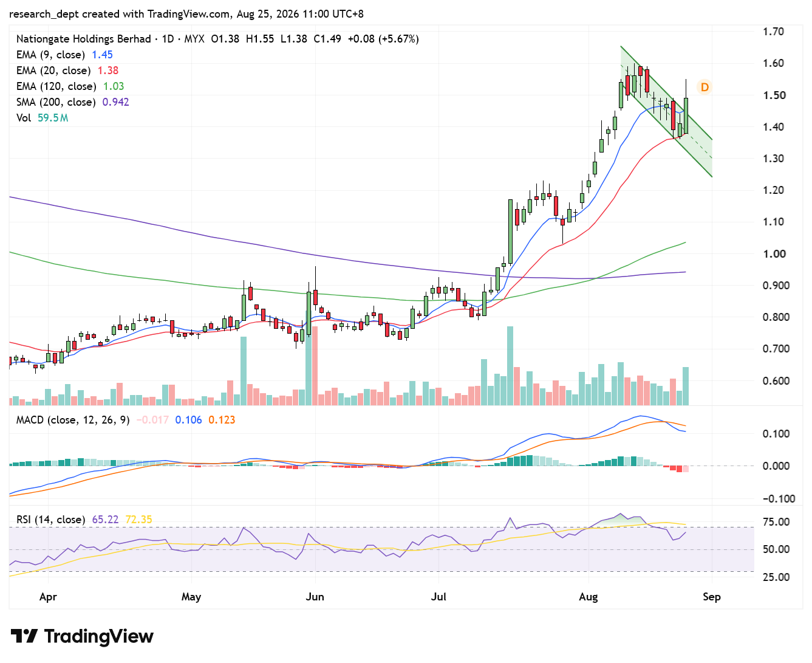Click the change value '+0.08 (+5.67%)'

pos(383,39)
